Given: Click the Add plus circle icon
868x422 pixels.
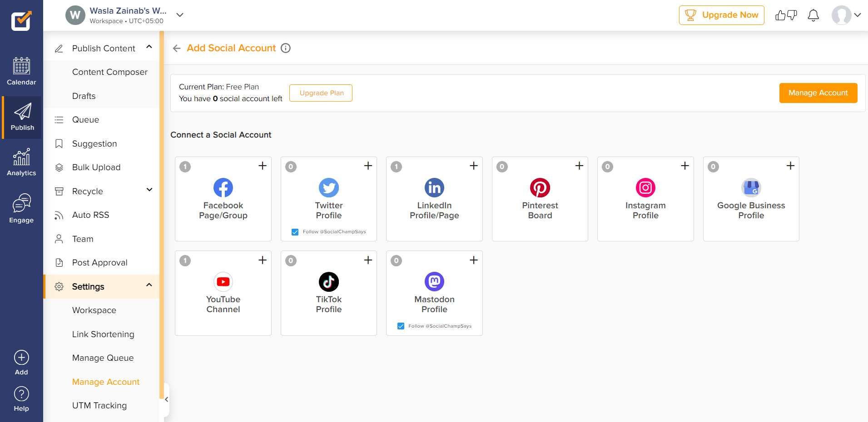Looking at the screenshot, I should click(x=21, y=358).
